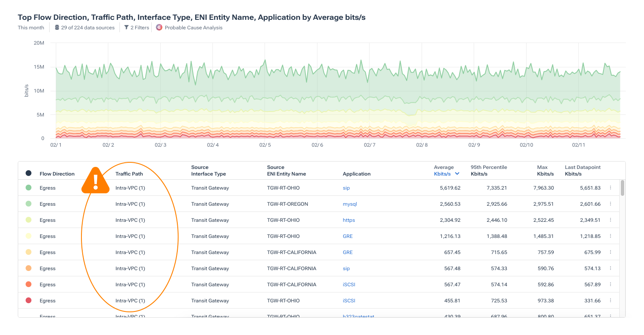Click last datapoint value '1,218.85'

590,236
